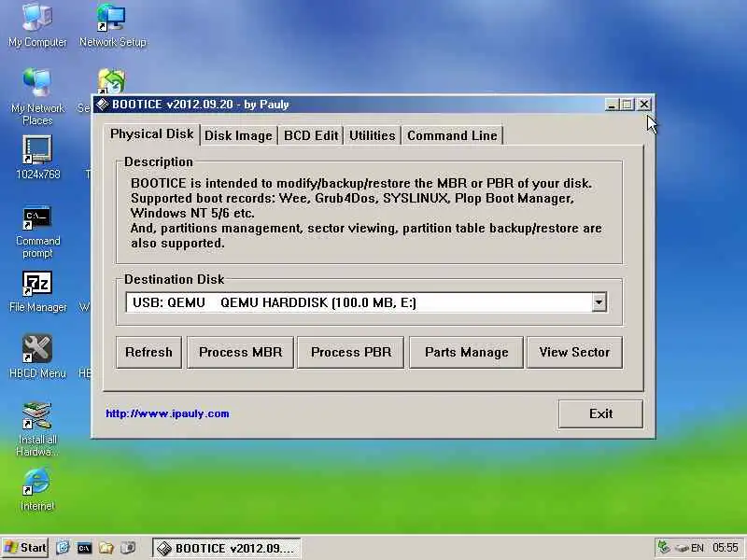Open the HBCD Menu desktop icon

click(37, 357)
